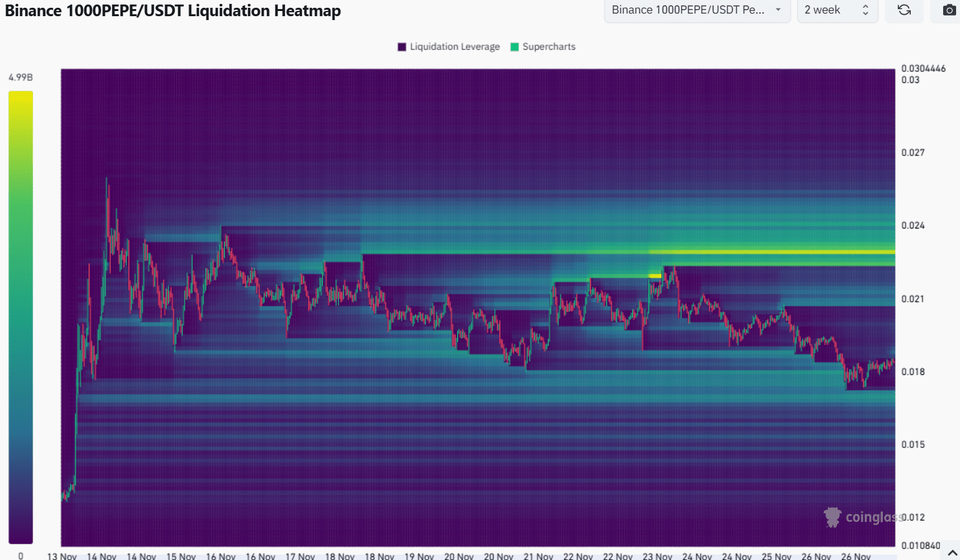Click the 23 Nov date axis label
Viewport: 960px width, 560px height.
657,556
